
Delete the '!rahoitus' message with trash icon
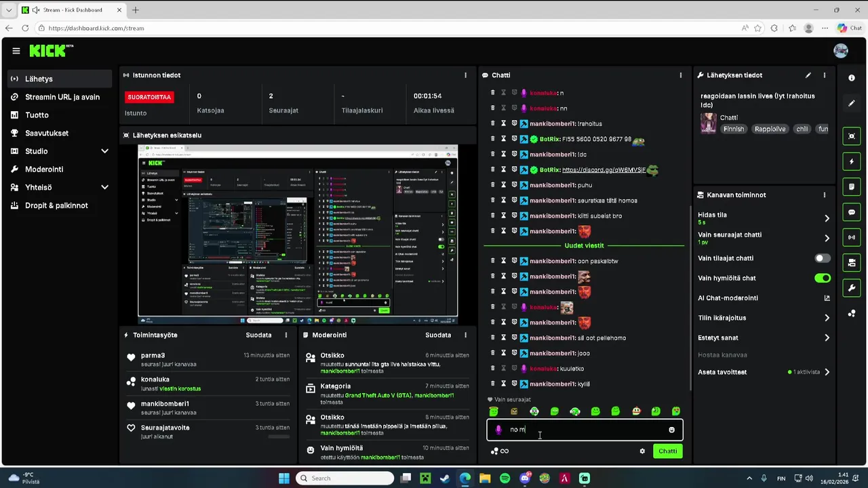[493, 123]
